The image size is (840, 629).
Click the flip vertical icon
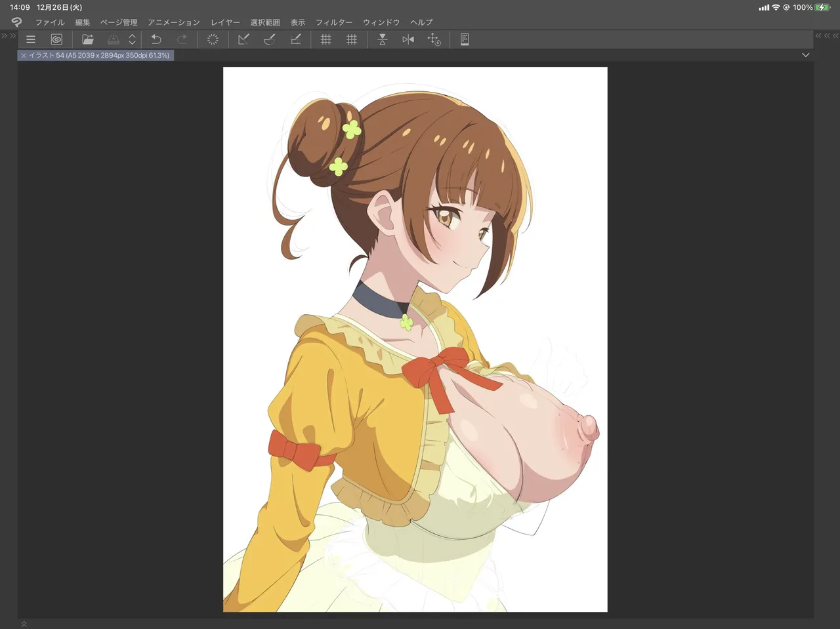[x=383, y=39]
